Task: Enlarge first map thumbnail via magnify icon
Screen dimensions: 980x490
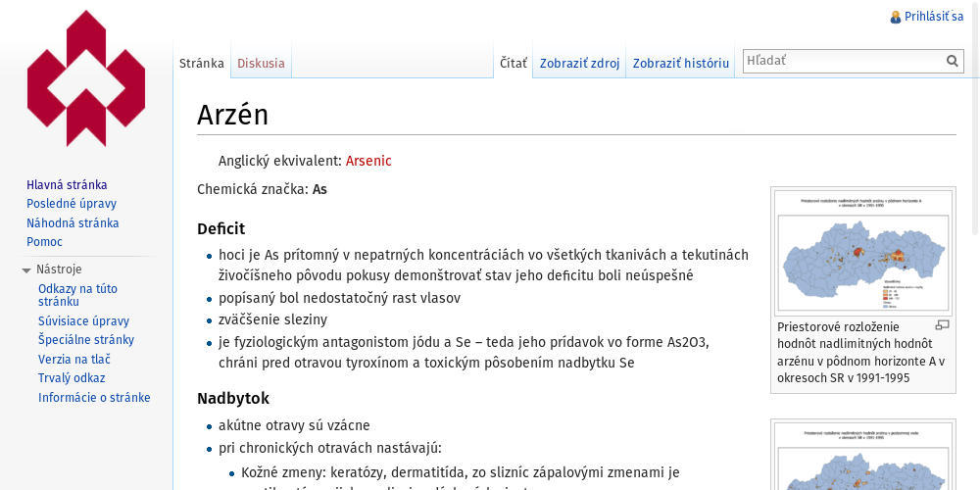Action: [x=942, y=325]
